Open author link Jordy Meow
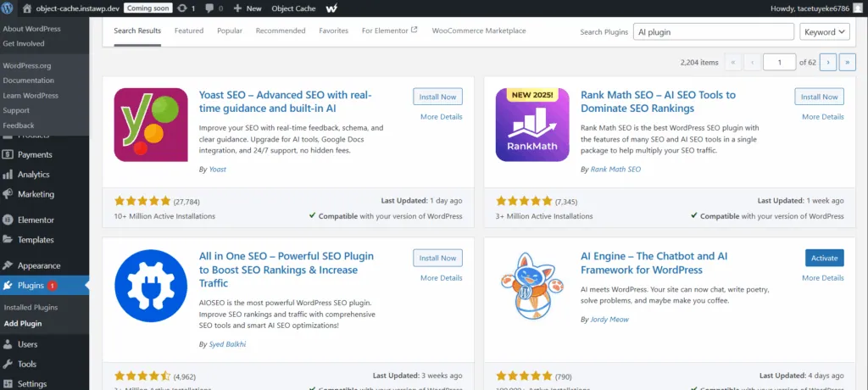The width and height of the screenshot is (868, 390). pyautogui.click(x=609, y=320)
